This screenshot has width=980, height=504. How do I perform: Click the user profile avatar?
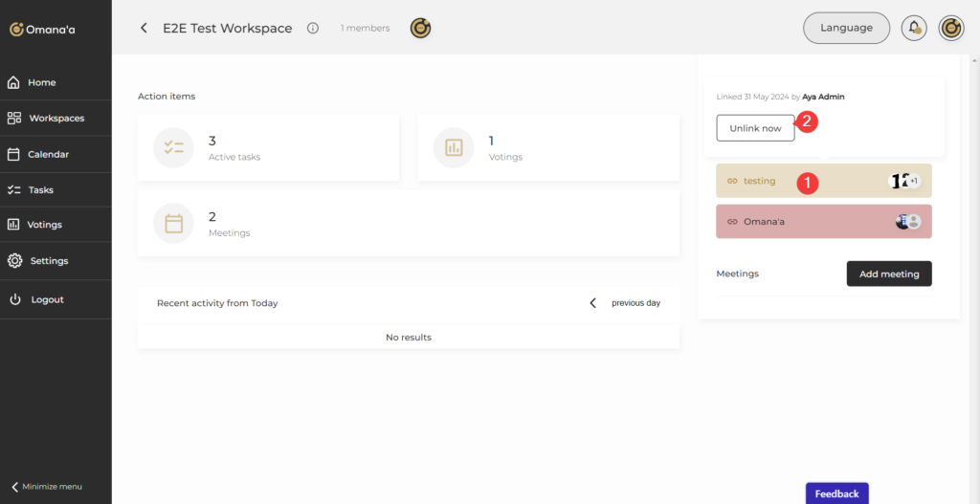(x=950, y=28)
